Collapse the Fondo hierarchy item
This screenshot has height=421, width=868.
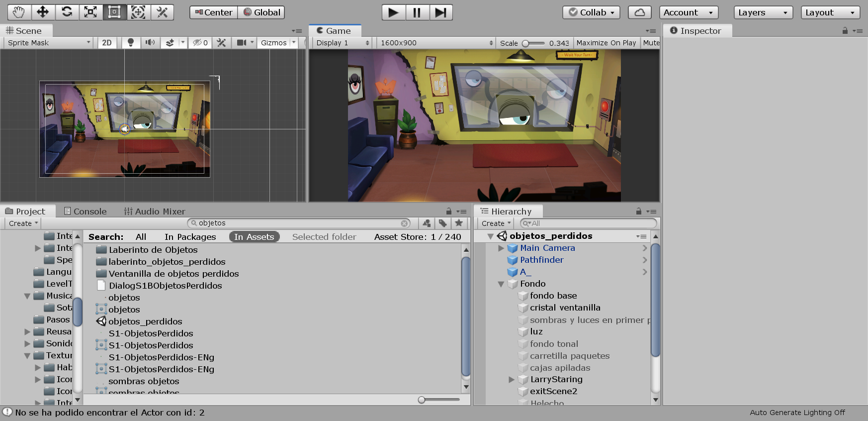pyautogui.click(x=501, y=284)
